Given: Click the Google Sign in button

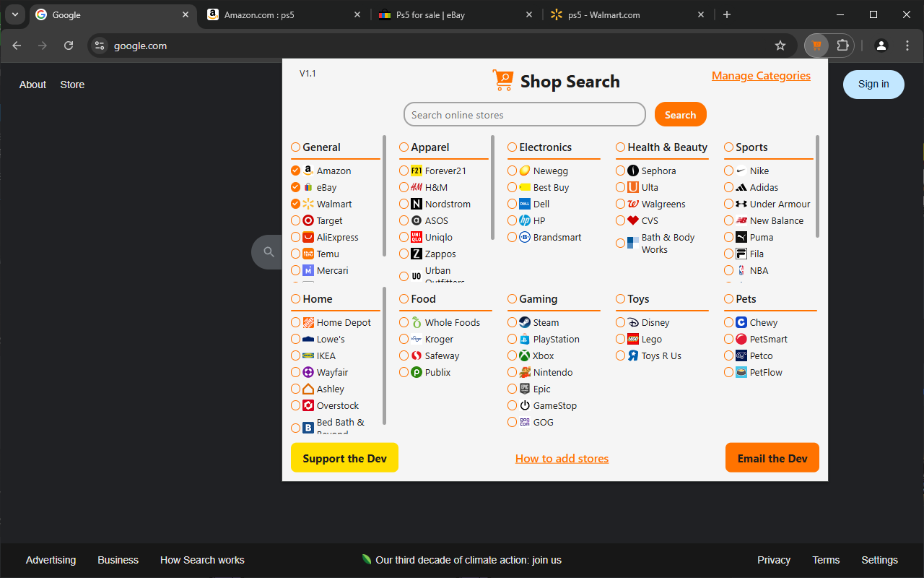Looking at the screenshot, I should tap(873, 85).
